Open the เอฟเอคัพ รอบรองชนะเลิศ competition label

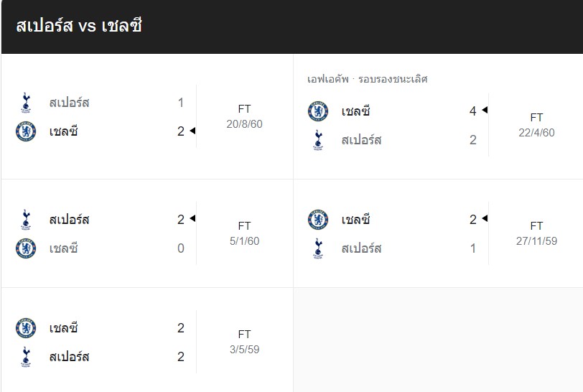click(x=367, y=79)
